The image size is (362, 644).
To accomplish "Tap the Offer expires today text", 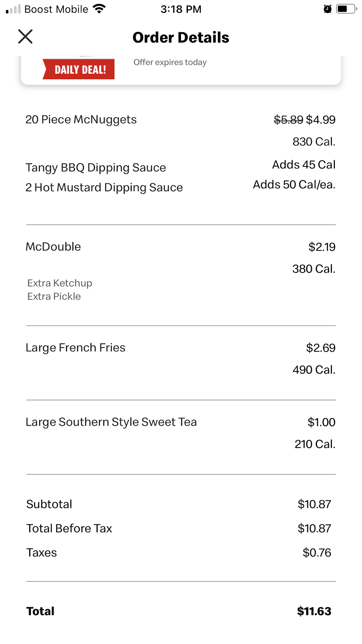I will pos(170,62).
